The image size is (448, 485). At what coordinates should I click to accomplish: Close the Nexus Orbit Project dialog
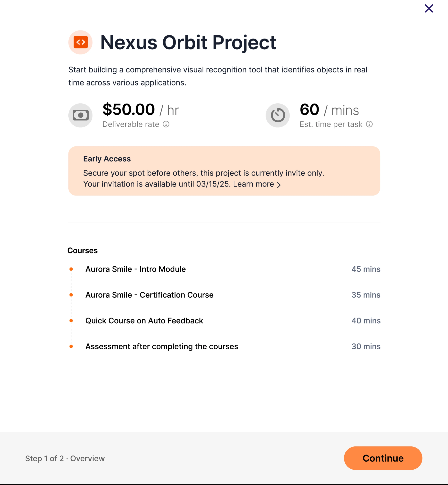pos(429,8)
